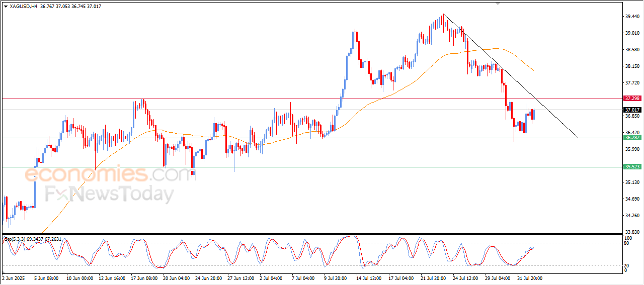Viewport: 644px width, 285px height.
Task: Click the 34.690 price scale value
Action: click(632, 199)
